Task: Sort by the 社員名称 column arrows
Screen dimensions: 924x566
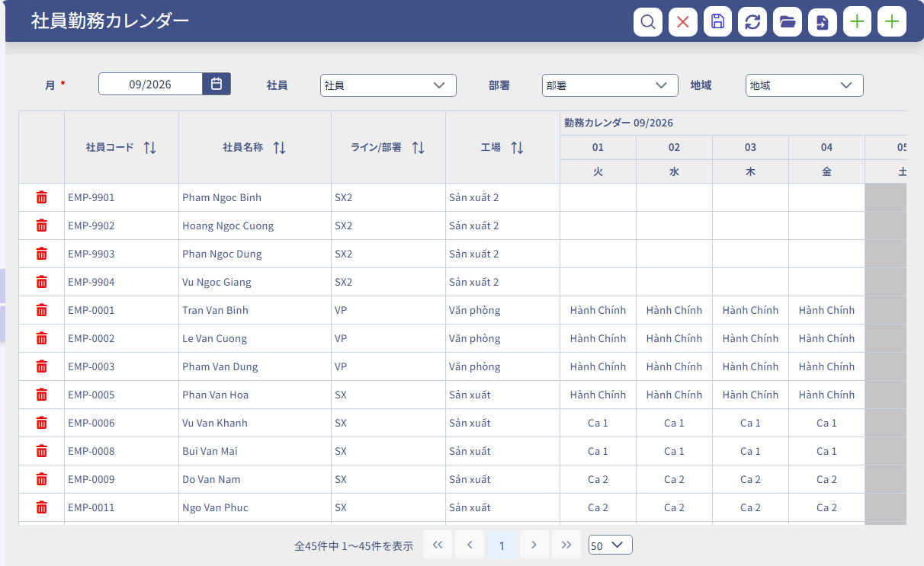Action: [x=280, y=148]
